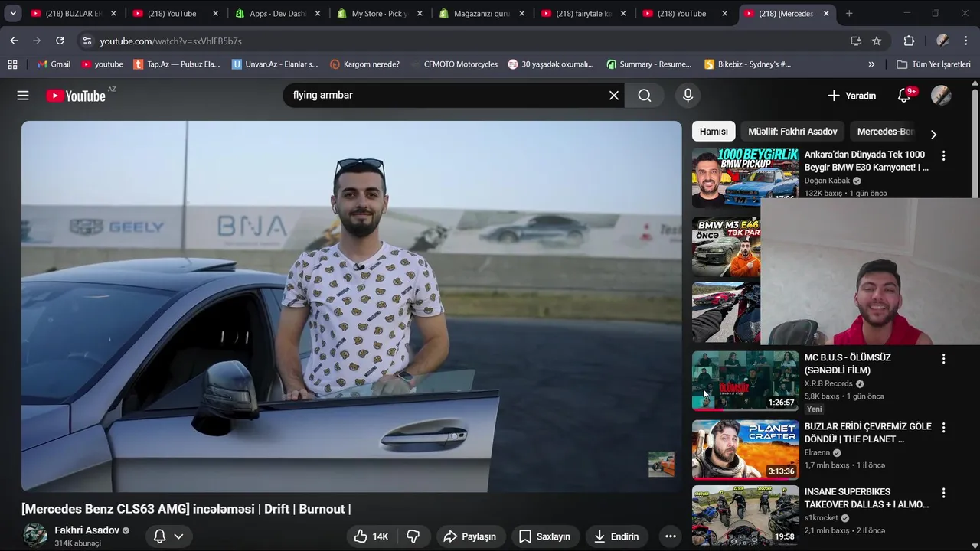
Task: Go back in browser
Action: coord(14,41)
